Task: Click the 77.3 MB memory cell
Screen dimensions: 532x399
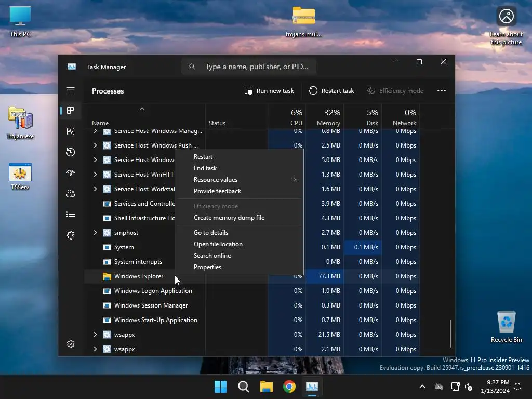Action: pyautogui.click(x=325, y=276)
